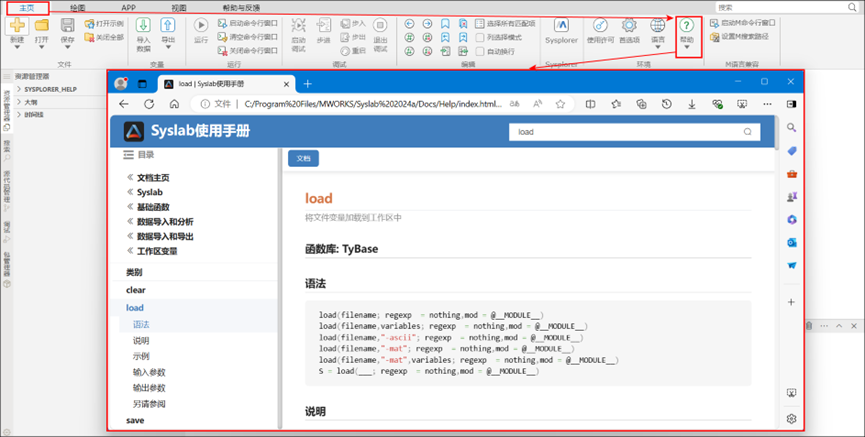865x437 pixels.
Task: Click the navigate back arrow in 编辑 group
Action: (x=409, y=24)
